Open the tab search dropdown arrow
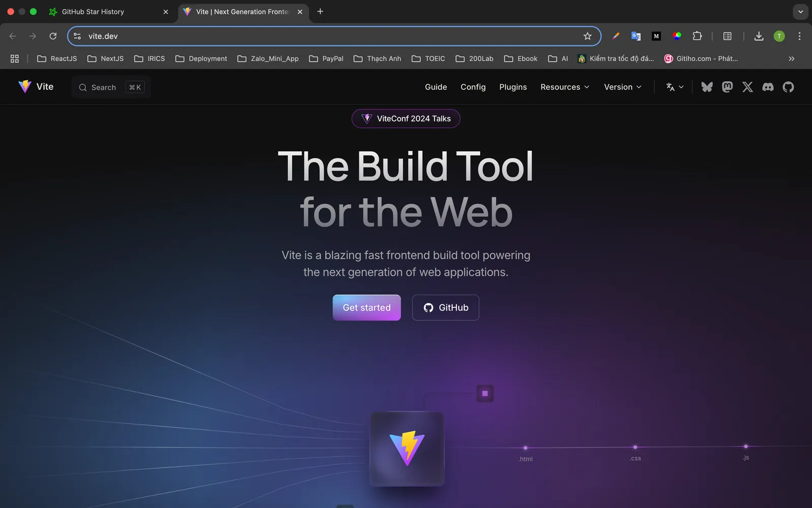 coord(800,12)
